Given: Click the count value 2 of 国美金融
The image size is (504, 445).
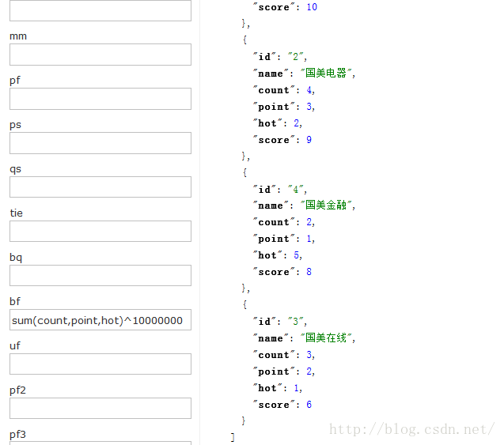Looking at the screenshot, I should (x=309, y=222).
